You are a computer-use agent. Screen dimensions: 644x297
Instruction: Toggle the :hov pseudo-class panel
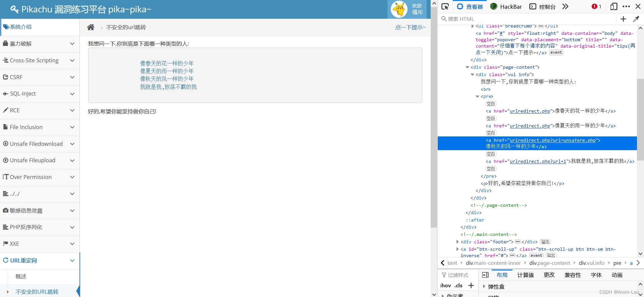coord(445,286)
